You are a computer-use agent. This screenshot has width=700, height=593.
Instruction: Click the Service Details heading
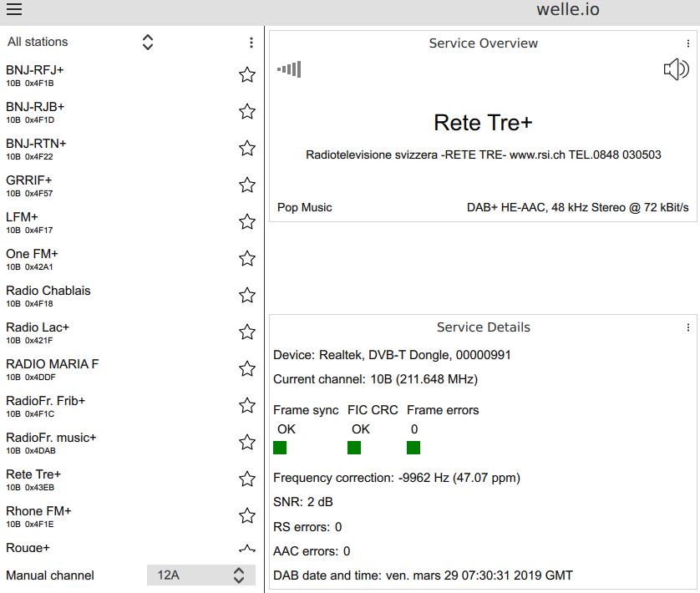point(483,327)
